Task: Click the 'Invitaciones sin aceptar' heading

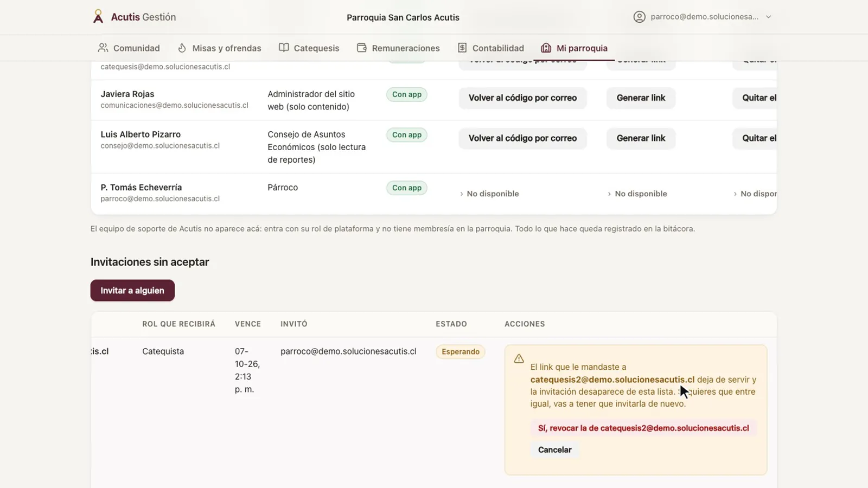Action: (x=150, y=262)
